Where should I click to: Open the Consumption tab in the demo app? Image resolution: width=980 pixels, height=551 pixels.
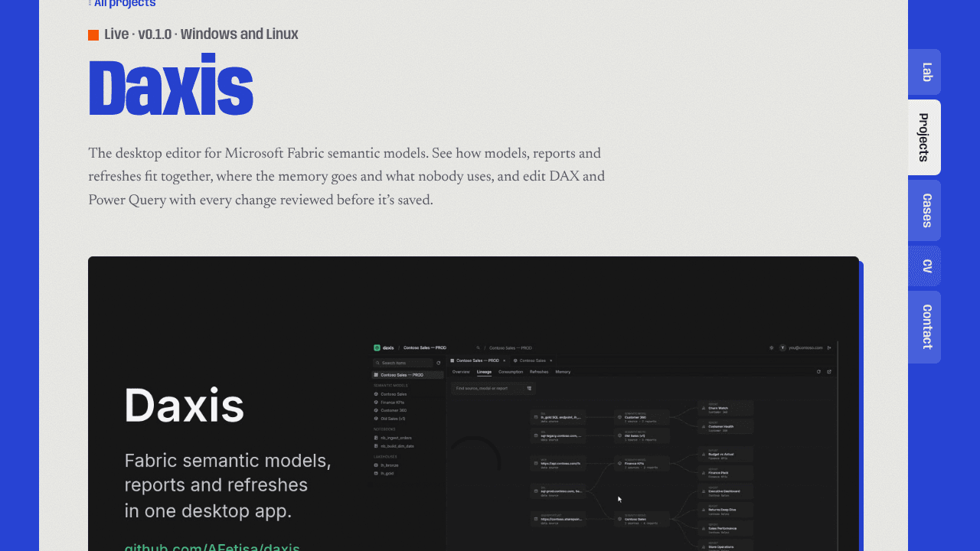(x=511, y=372)
